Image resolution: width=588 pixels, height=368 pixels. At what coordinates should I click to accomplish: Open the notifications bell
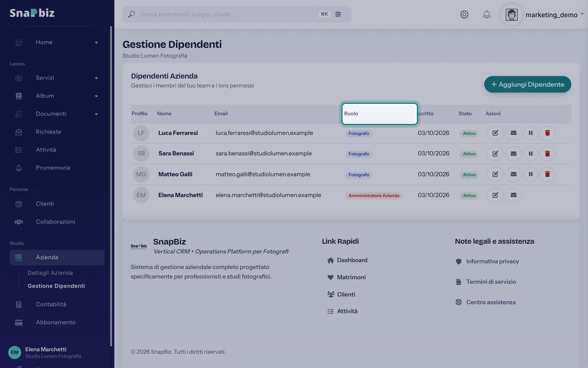(487, 14)
